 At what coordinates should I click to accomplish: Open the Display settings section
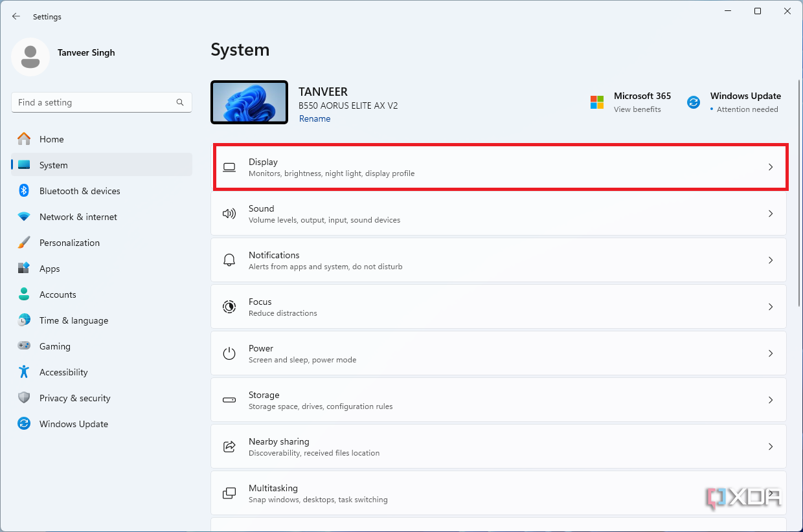(499, 166)
